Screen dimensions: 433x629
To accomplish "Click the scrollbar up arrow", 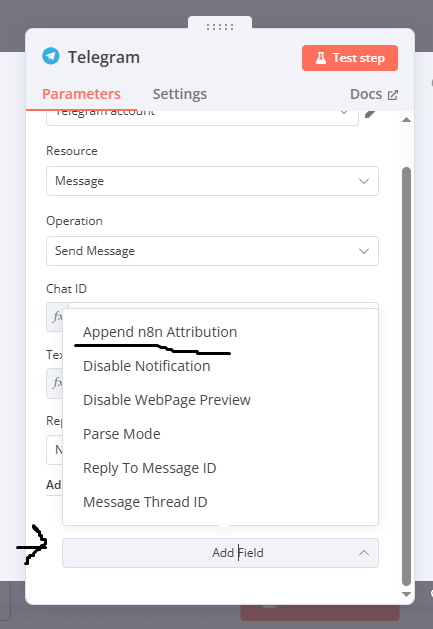I will 406,120.
